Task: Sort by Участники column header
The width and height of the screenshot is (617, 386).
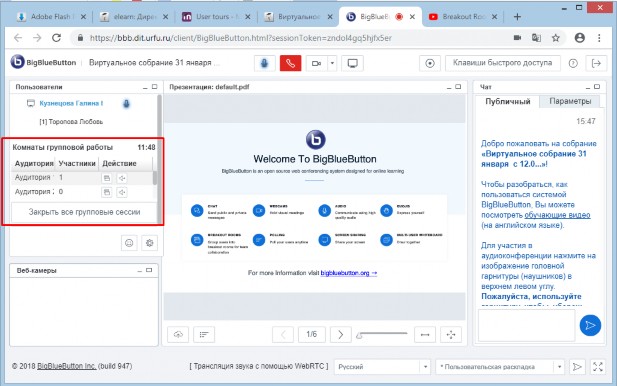Action: (77, 163)
